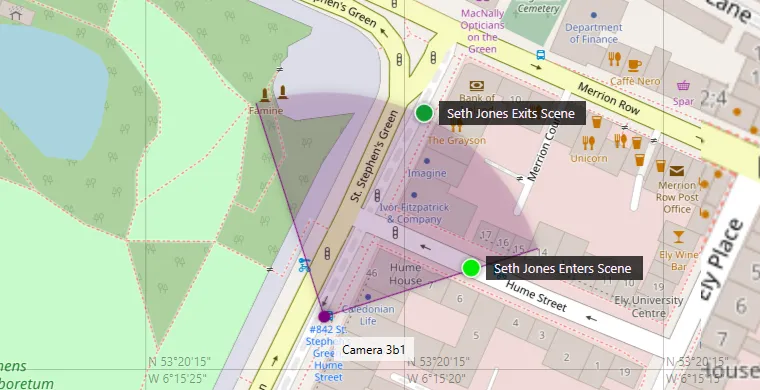Click the bicycle parking icon near the park
The image size is (760, 390).
point(304,265)
